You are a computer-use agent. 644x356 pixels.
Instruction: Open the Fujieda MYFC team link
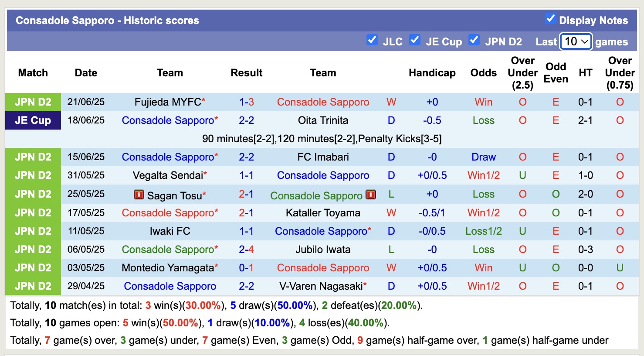tap(168, 102)
